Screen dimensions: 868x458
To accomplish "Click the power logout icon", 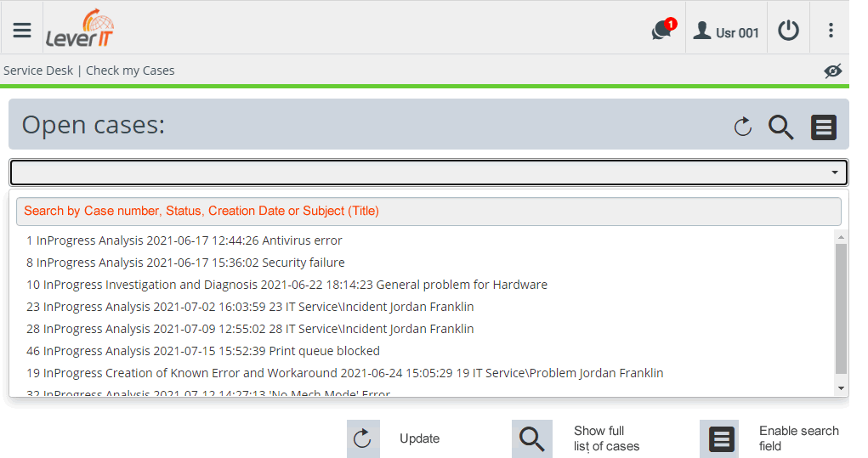I will (x=788, y=30).
